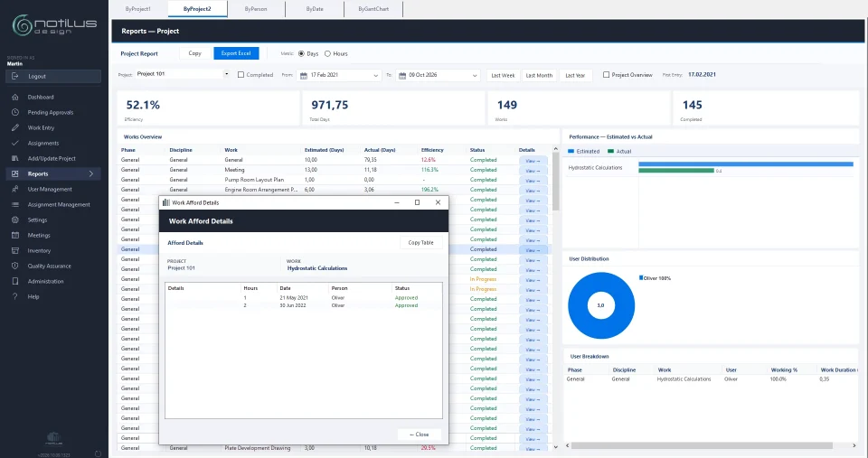Click scroll down arrow in Works Overview
868x458 pixels.
(x=556, y=446)
